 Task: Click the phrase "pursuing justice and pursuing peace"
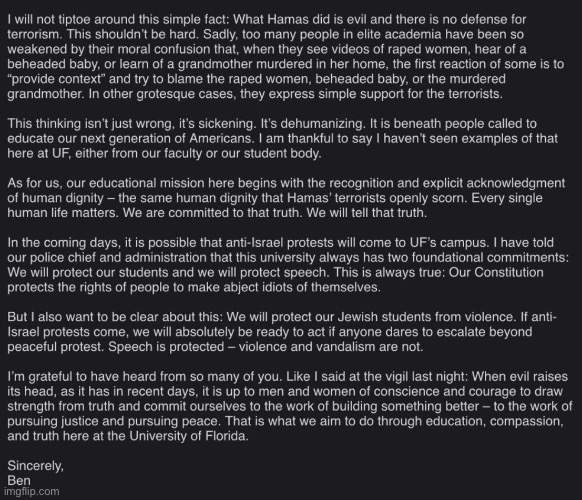click(115, 421)
